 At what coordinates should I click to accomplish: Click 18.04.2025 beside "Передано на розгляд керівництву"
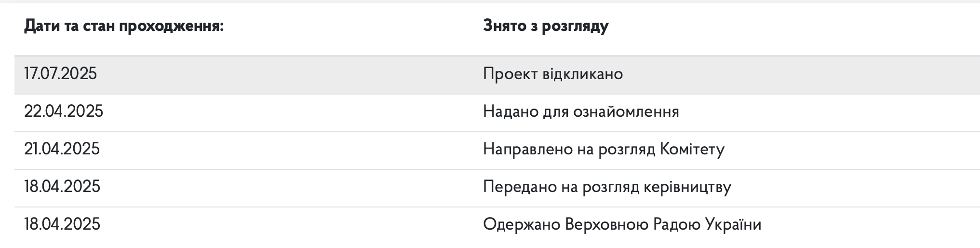62,186
